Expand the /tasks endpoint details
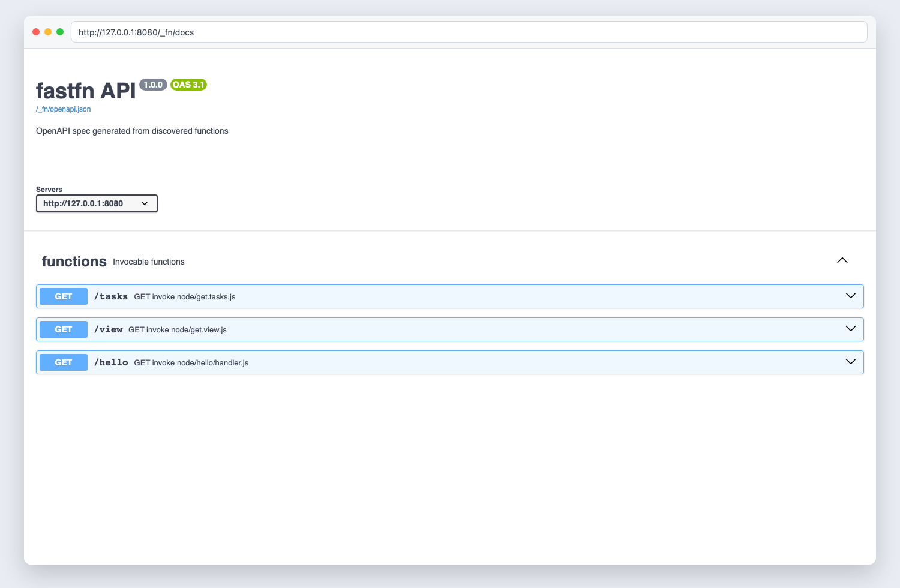 (850, 296)
